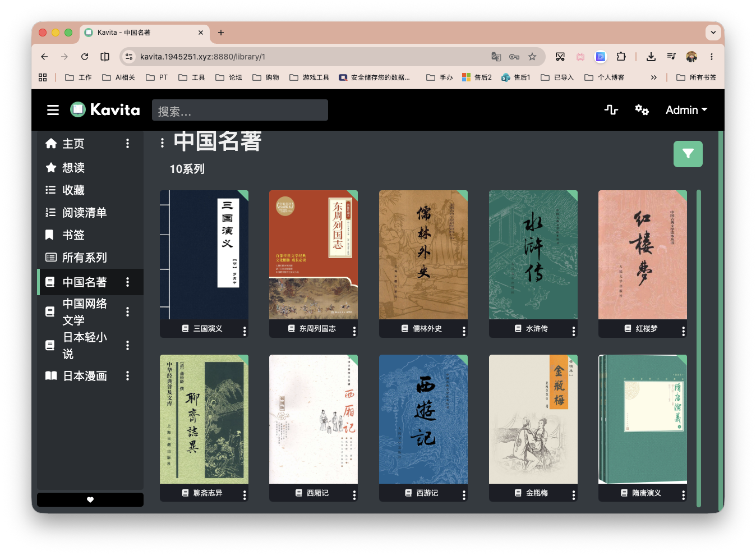Open 书签 bookmarks in sidebar
Image resolution: width=756 pixels, height=555 pixels.
(73, 235)
